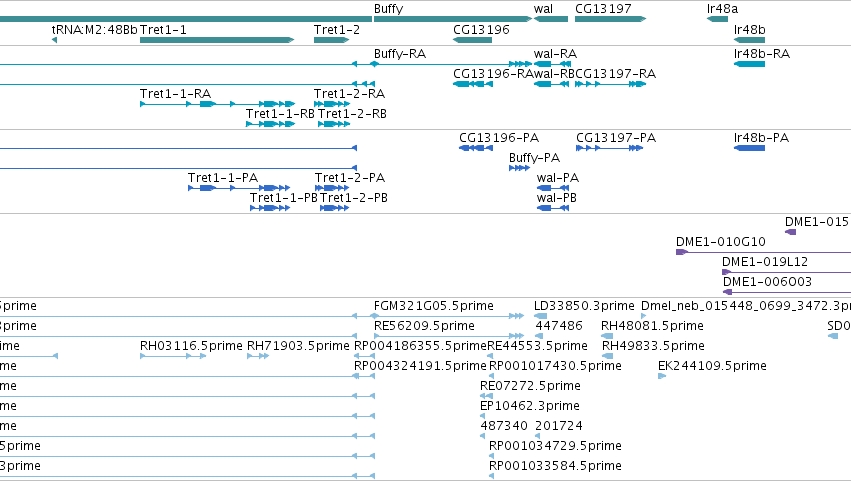Viewport: 851px width, 481px height.
Task: Select the CG13197 gene label
Action: (603, 9)
